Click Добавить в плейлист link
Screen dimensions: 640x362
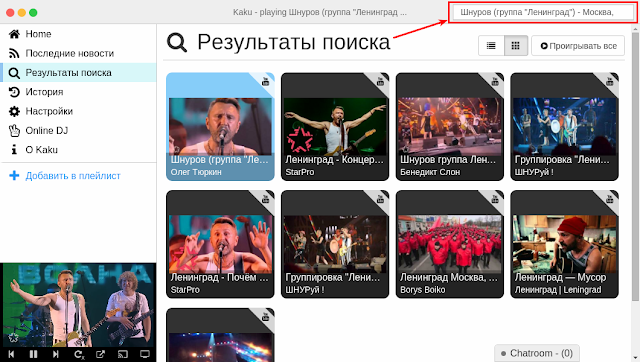pyautogui.click(x=73, y=176)
